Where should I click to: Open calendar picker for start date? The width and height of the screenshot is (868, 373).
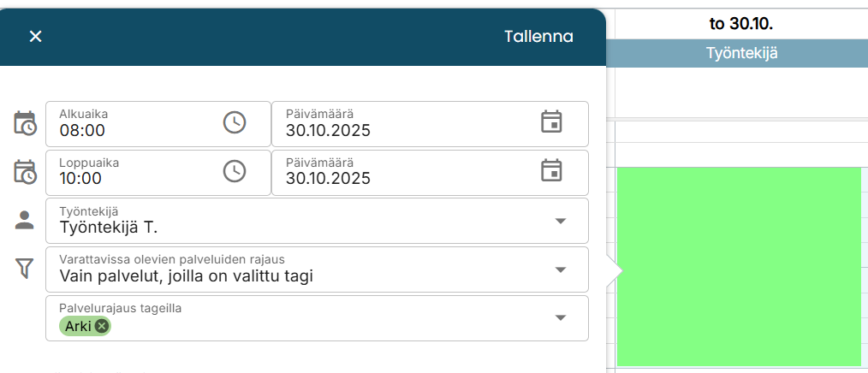click(x=551, y=122)
